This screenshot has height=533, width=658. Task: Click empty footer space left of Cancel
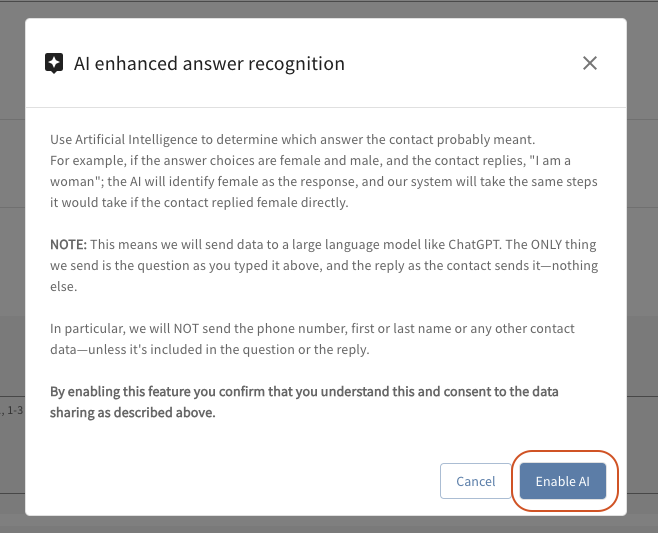pos(240,481)
